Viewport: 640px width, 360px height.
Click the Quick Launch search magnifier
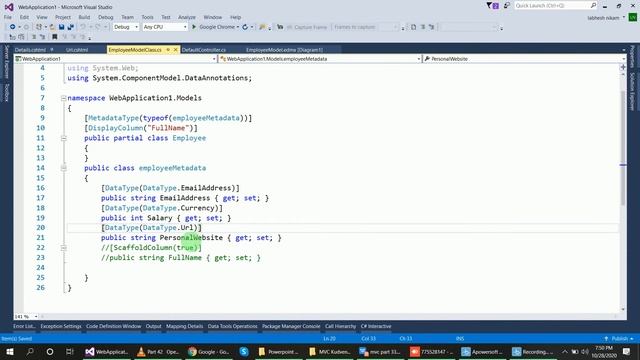coord(593,5)
